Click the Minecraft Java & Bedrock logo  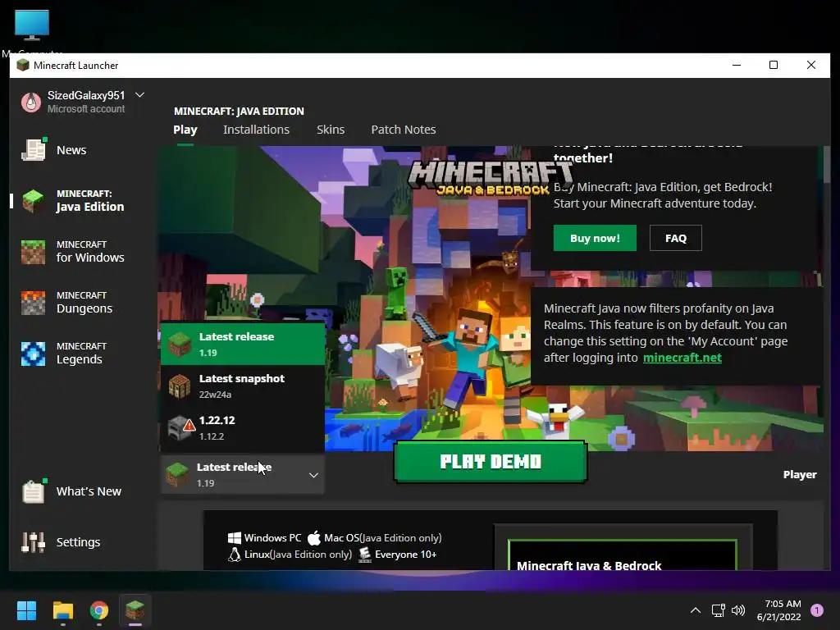pos(489,177)
